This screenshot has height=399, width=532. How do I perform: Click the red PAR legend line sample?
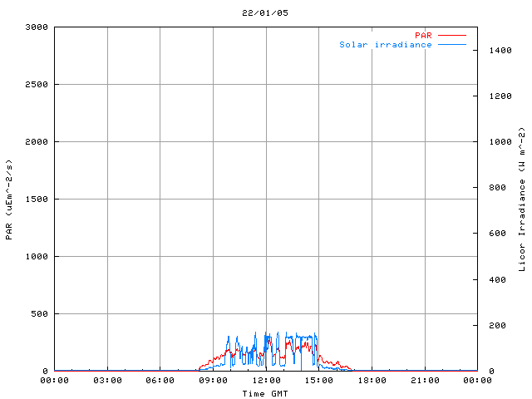click(452, 35)
